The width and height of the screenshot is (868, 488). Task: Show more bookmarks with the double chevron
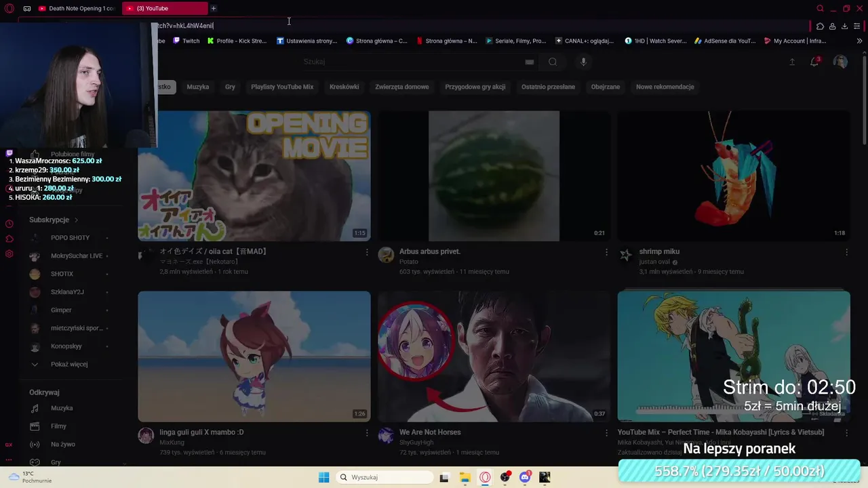tap(859, 41)
